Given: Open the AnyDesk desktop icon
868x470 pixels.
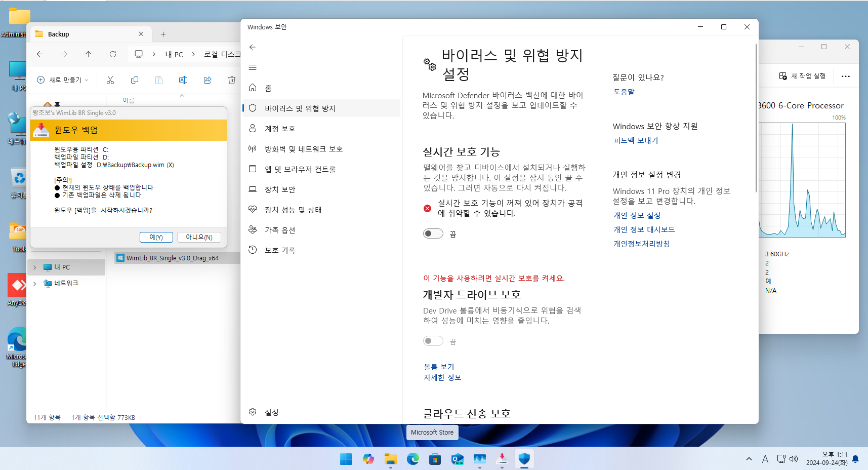Looking at the screenshot, I should (x=17, y=290).
